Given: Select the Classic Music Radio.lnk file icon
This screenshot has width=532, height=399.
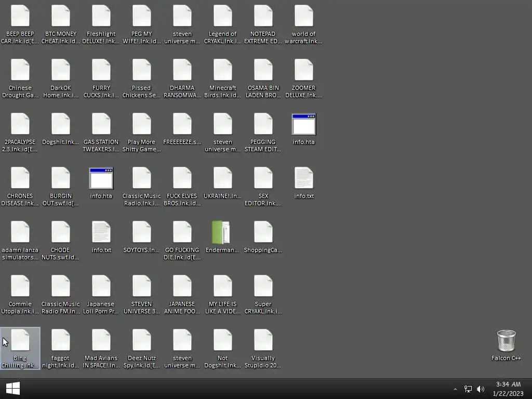Looking at the screenshot, I should click(141, 178).
